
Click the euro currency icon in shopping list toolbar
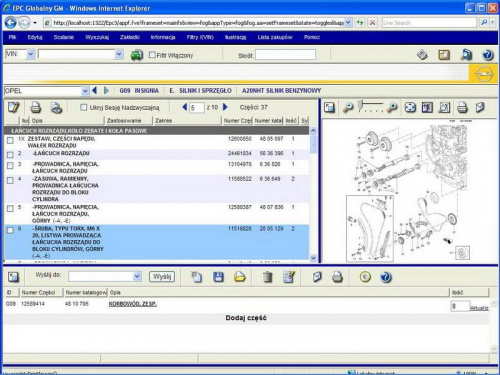[x=365, y=277]
